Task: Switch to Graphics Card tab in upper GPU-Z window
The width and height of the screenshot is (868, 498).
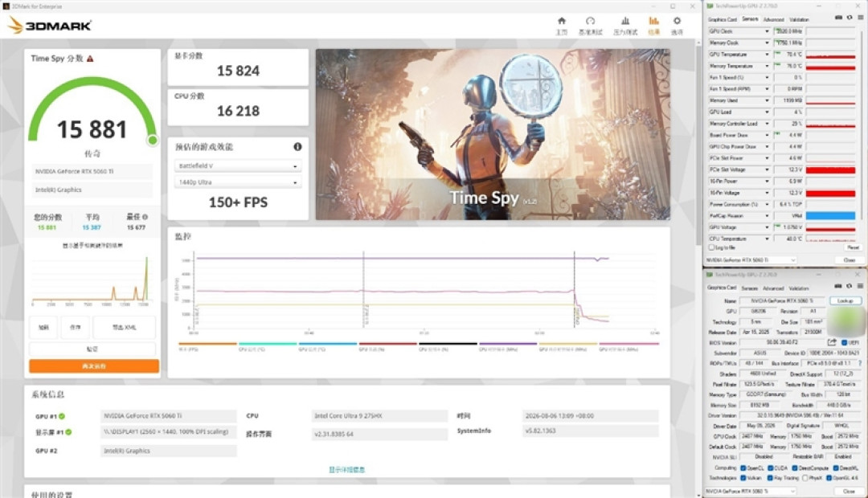Action: click(722, 19)
